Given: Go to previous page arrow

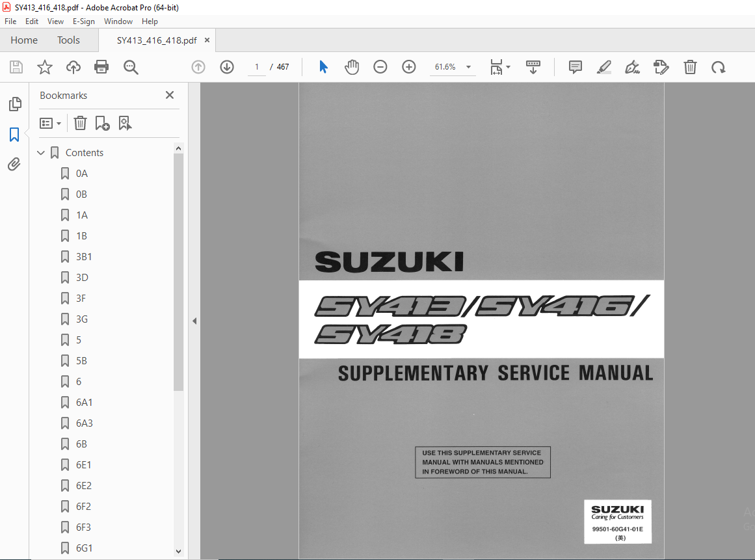Looking at the screenshot, I should (198, 67).
